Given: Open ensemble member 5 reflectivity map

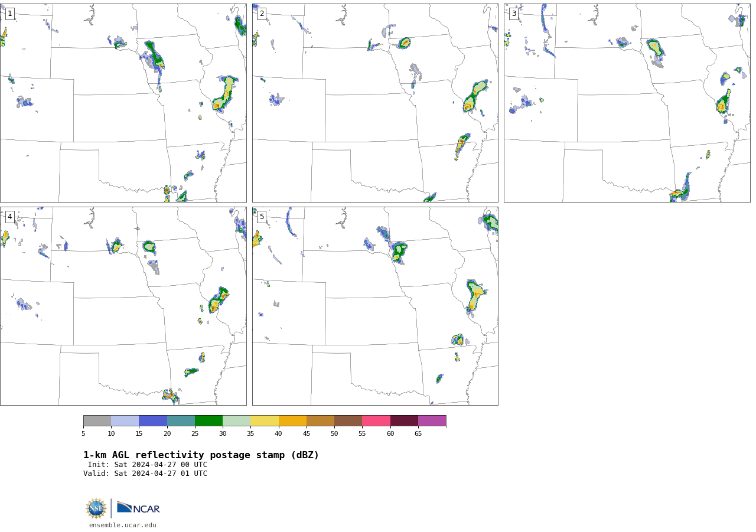Looking at the screenshot, I should tap(375, 306).
